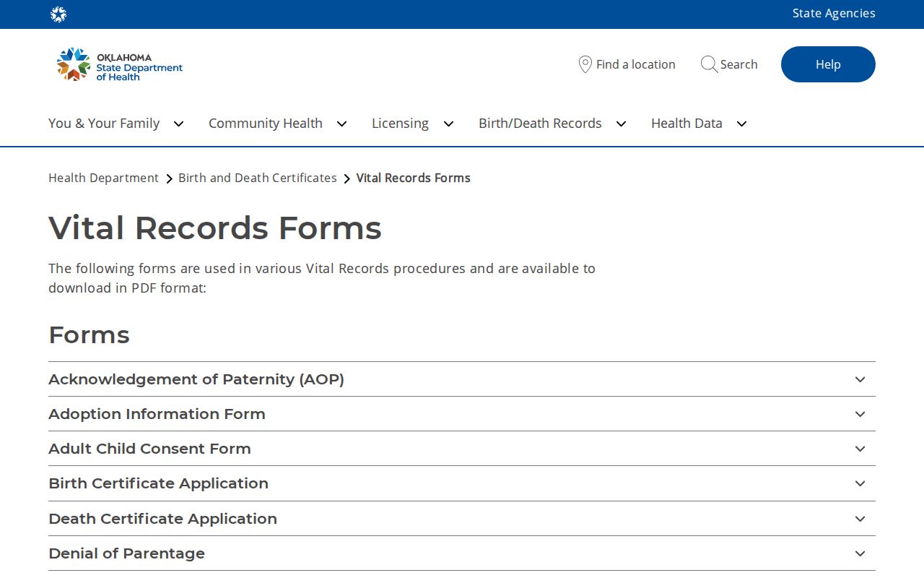The width and height of the screenshot is (924, 578).
Task: Click chevron on Acknowledgement of Paternity row
Action: 860,379
